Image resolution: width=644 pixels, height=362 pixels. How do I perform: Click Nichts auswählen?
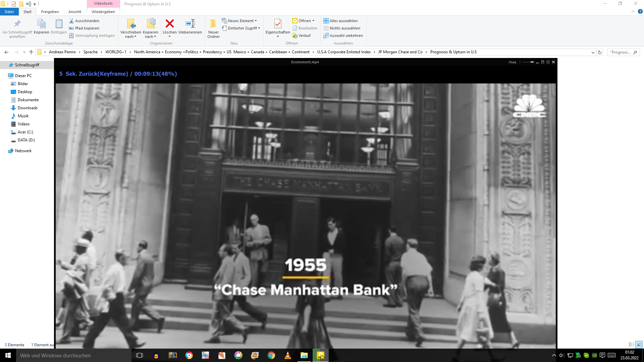pyautogui.click(x=342, y=28)
